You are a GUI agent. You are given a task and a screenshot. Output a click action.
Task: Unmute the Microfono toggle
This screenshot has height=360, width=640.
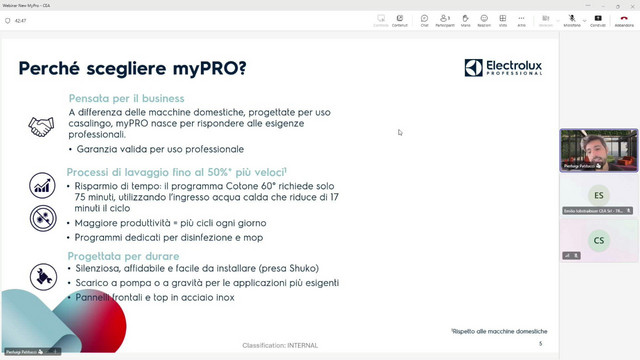(x=572, y=21)
